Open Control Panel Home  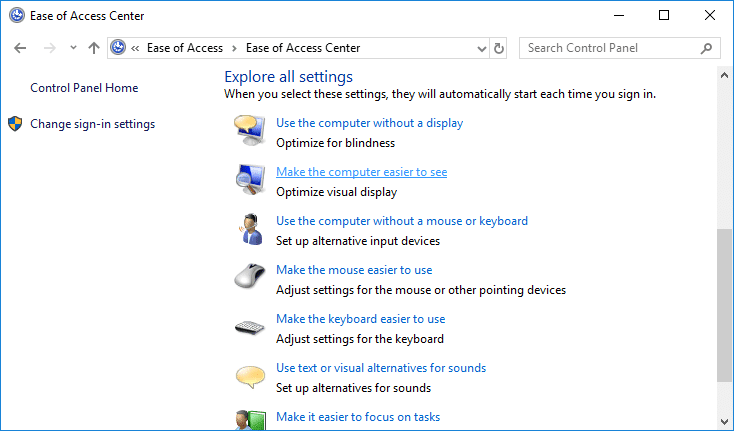click(84, 88)
